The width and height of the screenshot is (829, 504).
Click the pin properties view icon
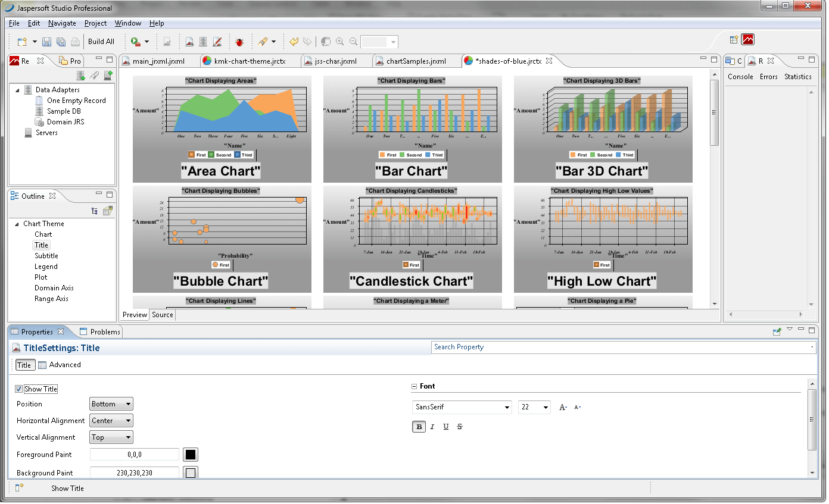(x=777, y=331)
